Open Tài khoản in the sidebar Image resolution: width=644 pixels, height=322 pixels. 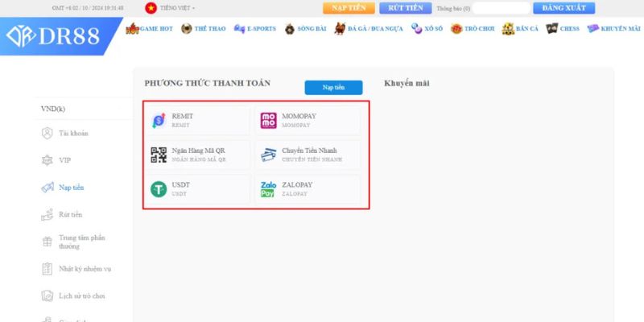(70, 133)
